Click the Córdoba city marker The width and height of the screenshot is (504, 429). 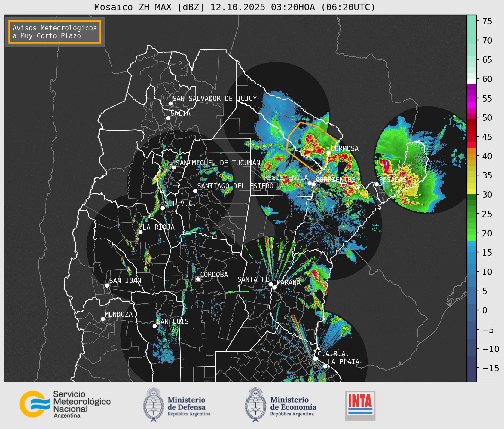tap(198, 279)
